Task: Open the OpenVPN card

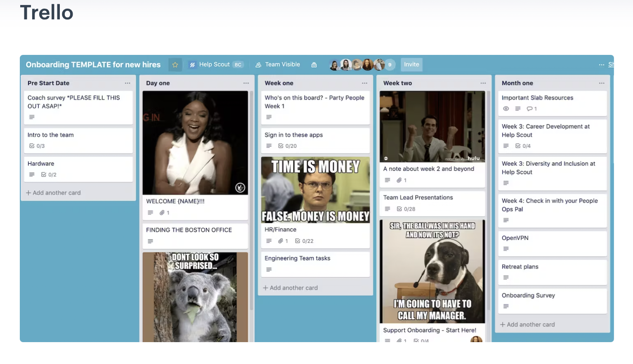Action: (x=553, y=243)
